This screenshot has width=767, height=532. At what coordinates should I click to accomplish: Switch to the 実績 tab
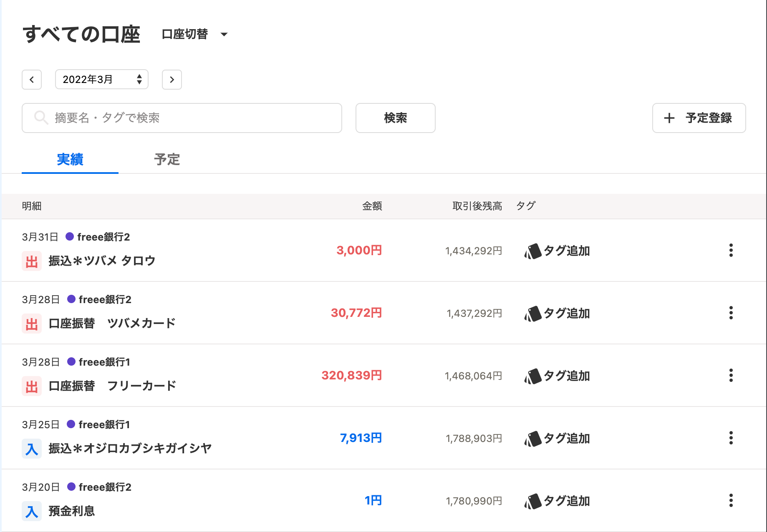click(70, 160)
